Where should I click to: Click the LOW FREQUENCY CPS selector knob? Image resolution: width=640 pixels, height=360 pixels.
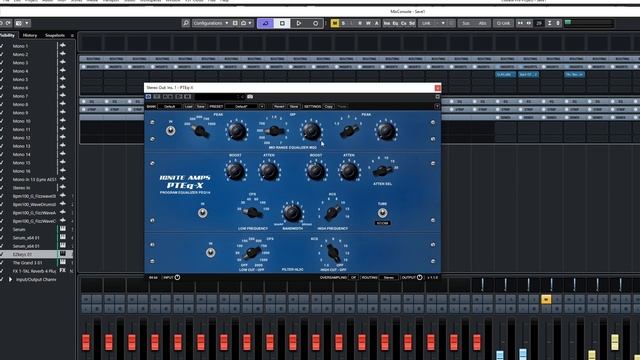click(x=253, y=212)
